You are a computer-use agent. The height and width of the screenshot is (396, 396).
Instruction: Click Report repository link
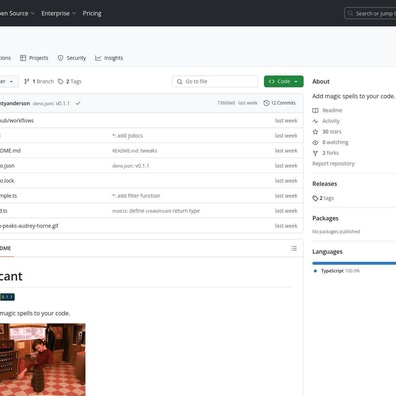coord(333,164)
